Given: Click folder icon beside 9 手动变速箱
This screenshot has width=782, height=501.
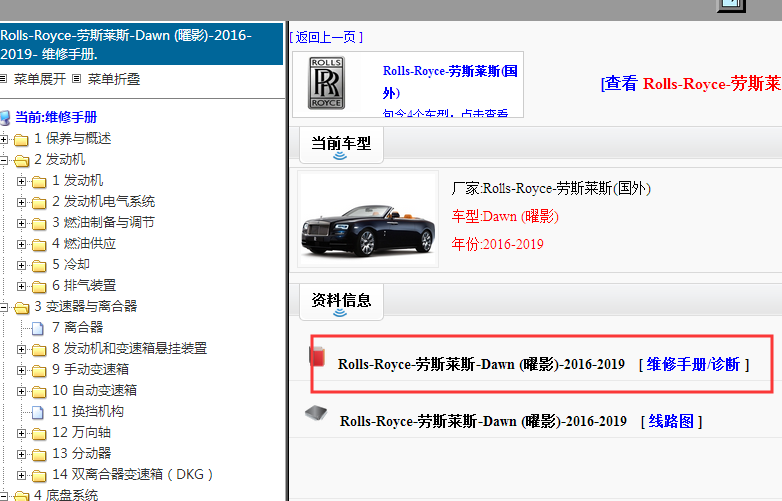Looking at the screenshot, I should pos(39,370).
